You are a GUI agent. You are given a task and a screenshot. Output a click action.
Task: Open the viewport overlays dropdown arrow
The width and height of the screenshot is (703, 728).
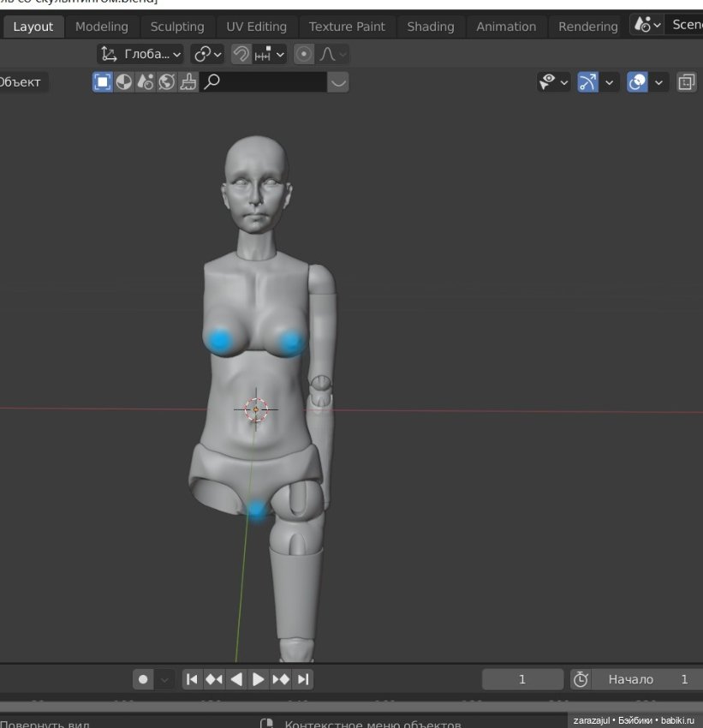[658, 82]
